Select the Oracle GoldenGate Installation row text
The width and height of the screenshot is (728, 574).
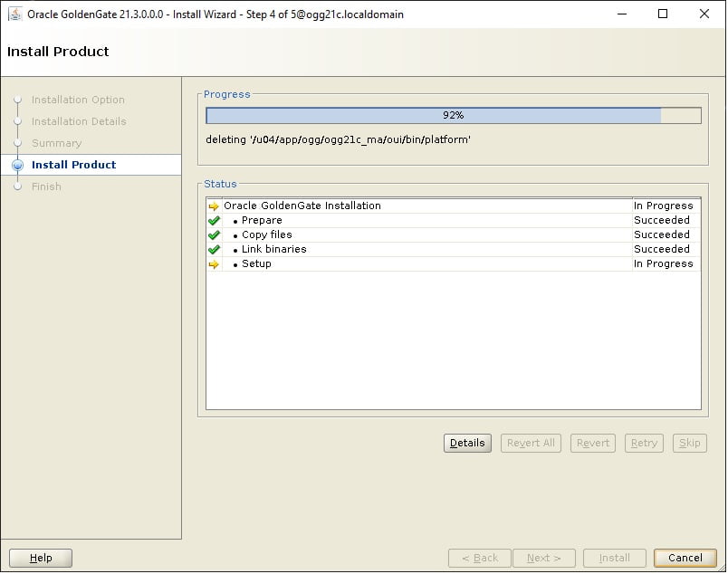302,206
